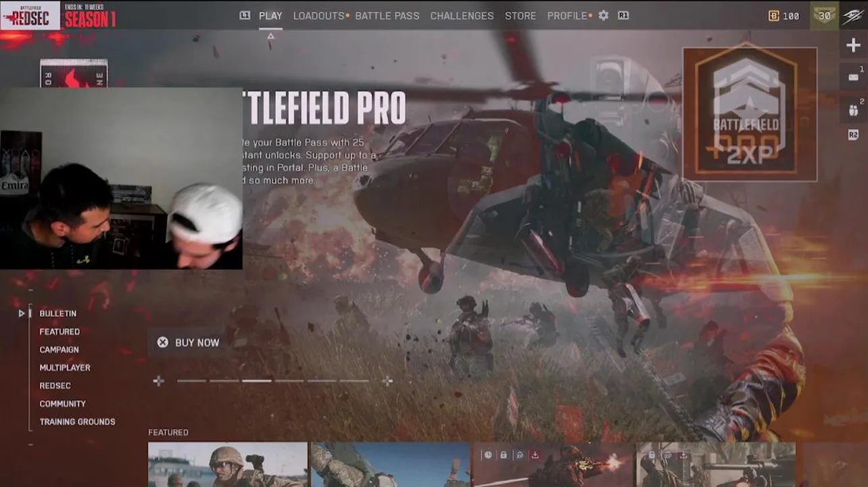This screenshot has height=487, width=868.
Task: Click the X icon beside Buy Now
Action: (162, 342)
